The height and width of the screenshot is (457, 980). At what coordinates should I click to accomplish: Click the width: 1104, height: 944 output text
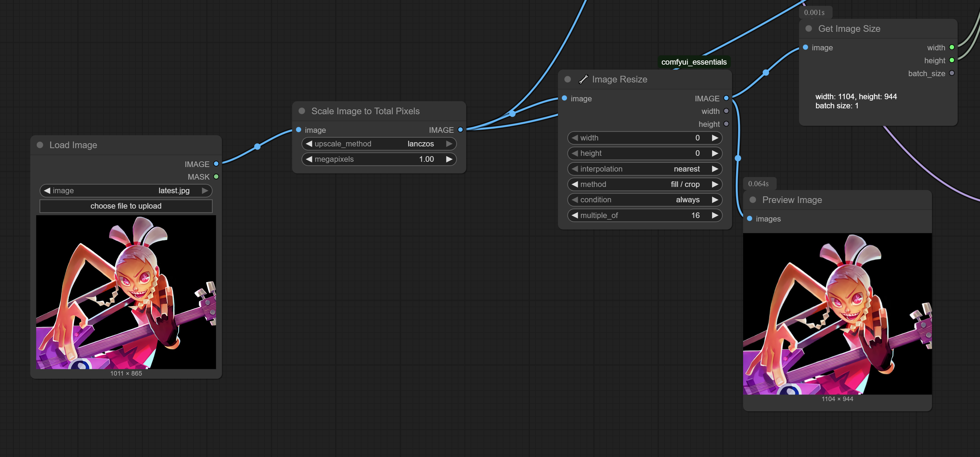pyautogui.click(x=856, y=97)
